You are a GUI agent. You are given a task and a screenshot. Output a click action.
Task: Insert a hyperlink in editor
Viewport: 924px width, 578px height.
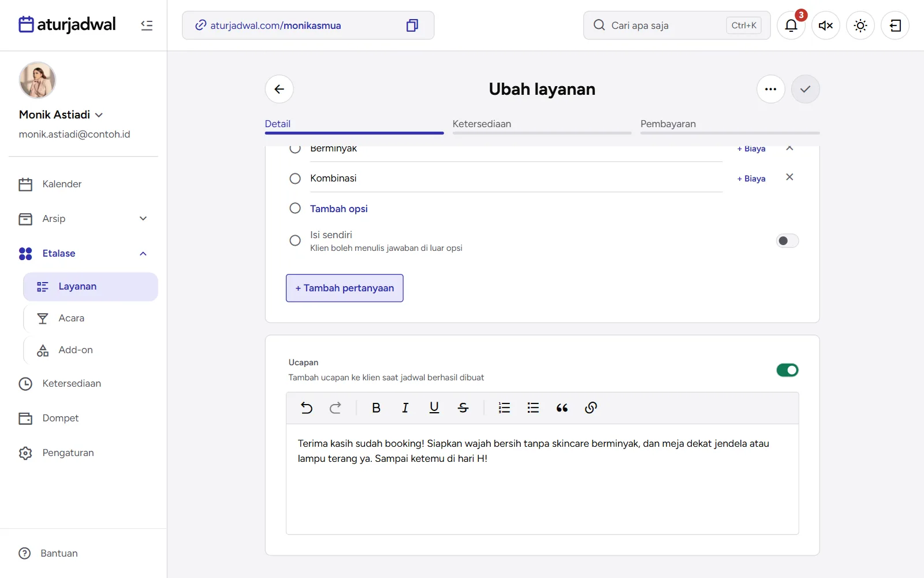[591, 408]
